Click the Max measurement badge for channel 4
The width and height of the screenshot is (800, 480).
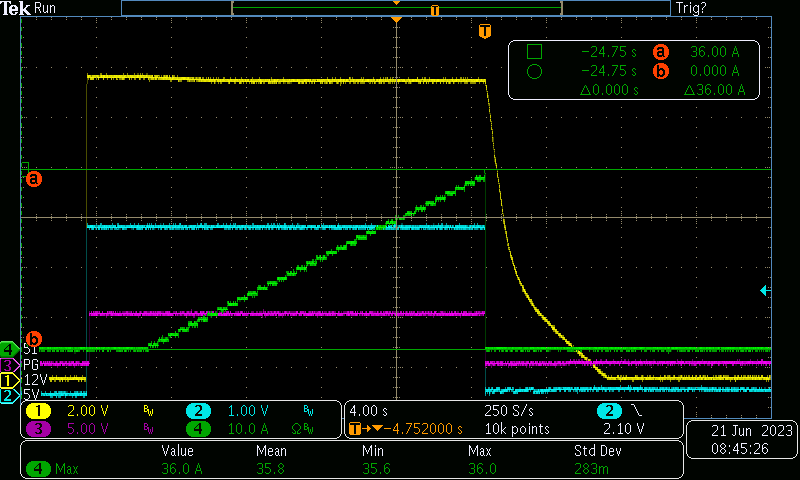coord(55,467)
